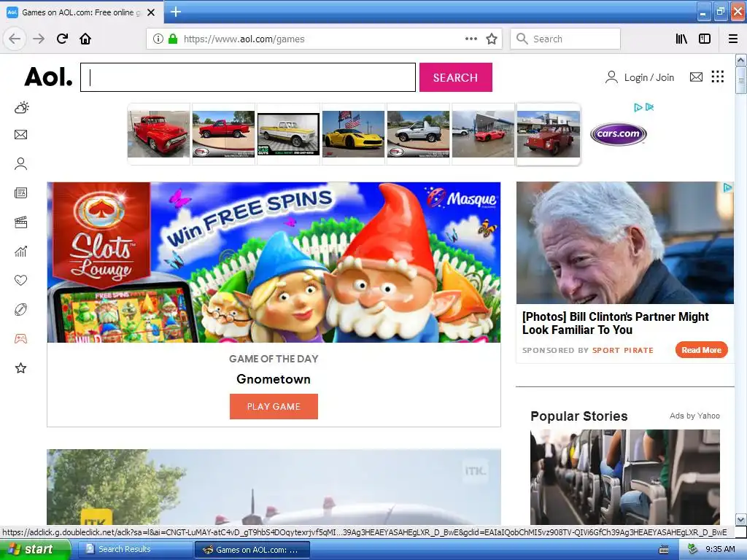Screen dimensions: 747x560
Task: Open the Bill Clinton's Partner headline
Action: [x=615, y=323]
